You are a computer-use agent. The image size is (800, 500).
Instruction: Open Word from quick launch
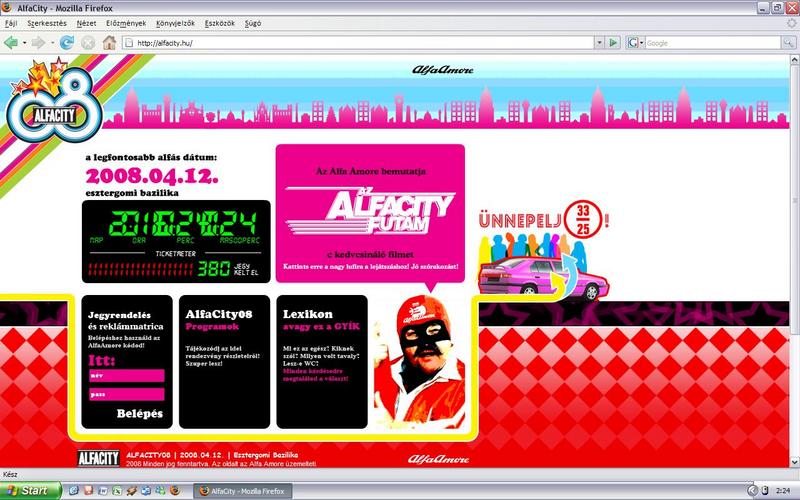coord(103,491)
